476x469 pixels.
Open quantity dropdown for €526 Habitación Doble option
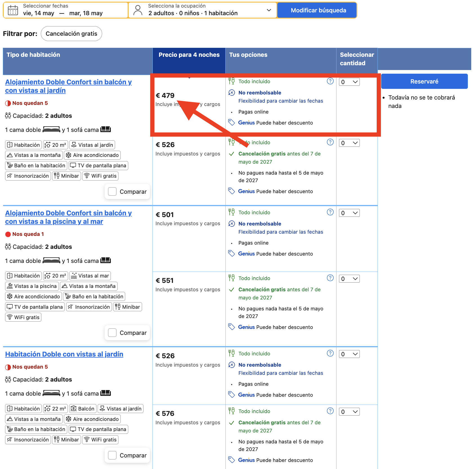[349, 354]
